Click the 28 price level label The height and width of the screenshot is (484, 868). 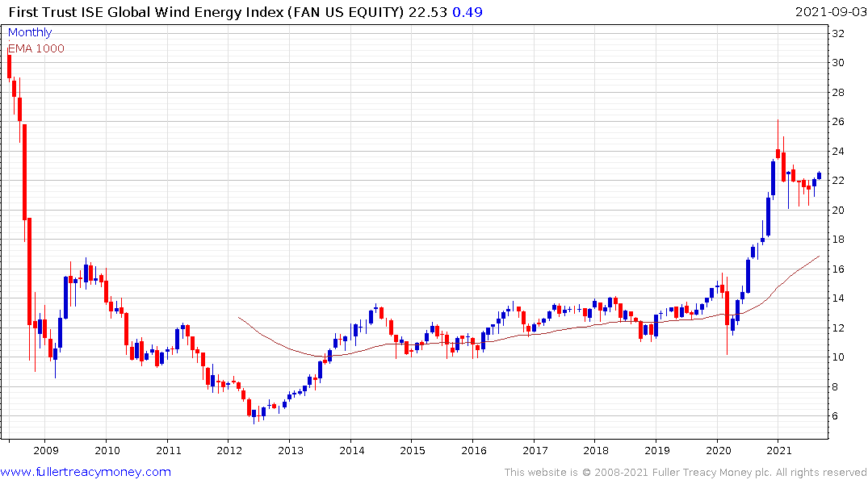click(x=838, y=93)
